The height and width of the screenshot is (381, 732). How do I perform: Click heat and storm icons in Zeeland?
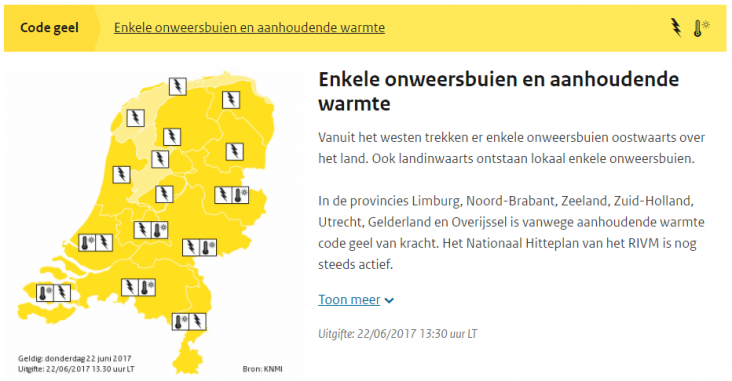54,293
